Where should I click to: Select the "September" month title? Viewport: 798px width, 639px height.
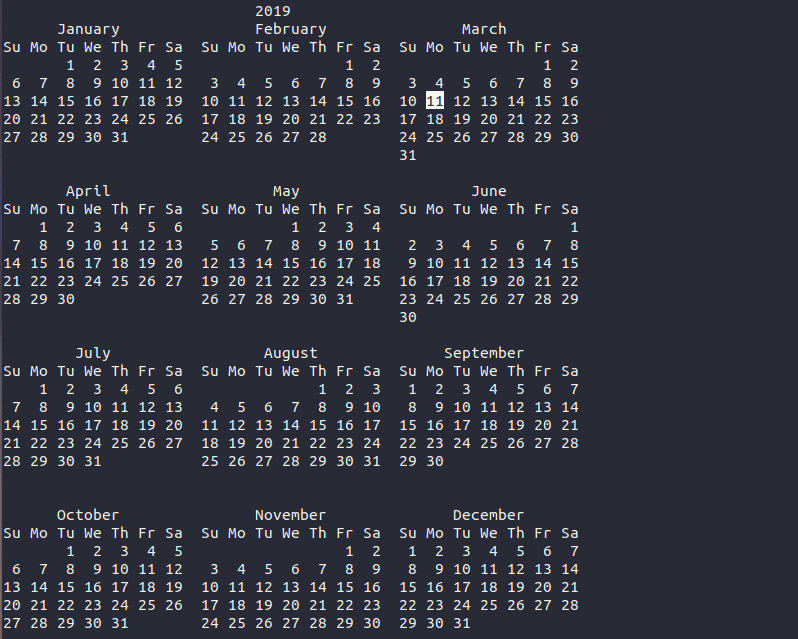pyautogui.click(x=484, y=353)
